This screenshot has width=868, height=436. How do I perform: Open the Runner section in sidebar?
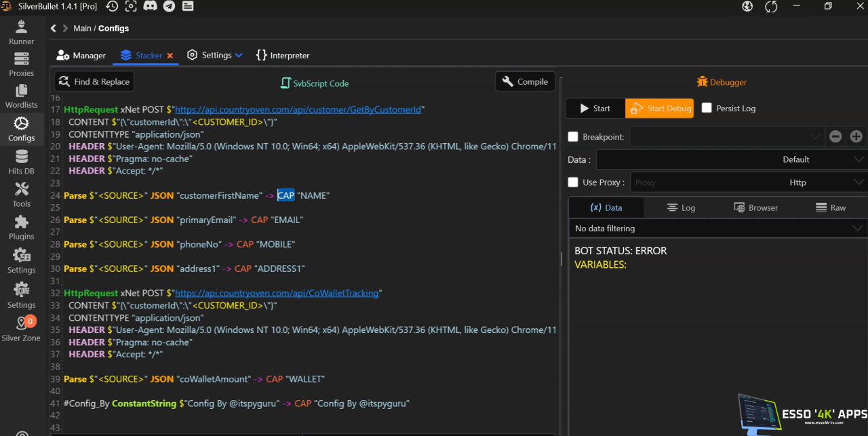tap(22, 32)
